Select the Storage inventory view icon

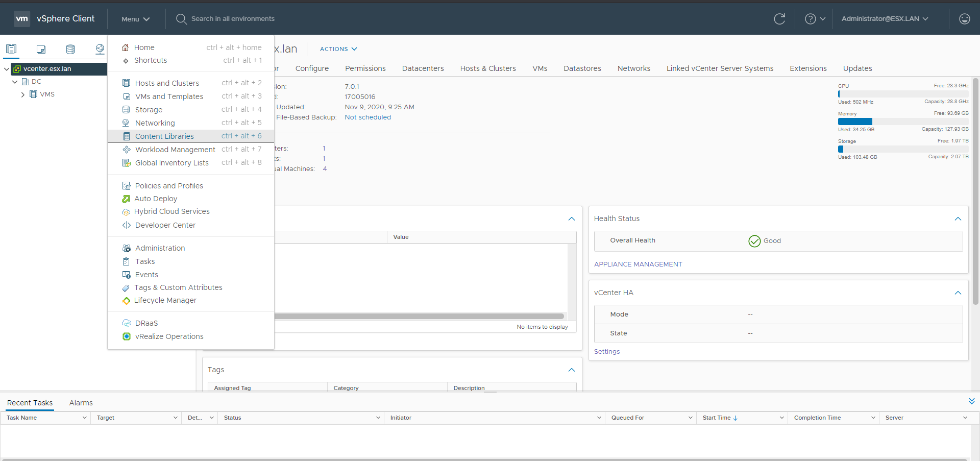[70, 49]
